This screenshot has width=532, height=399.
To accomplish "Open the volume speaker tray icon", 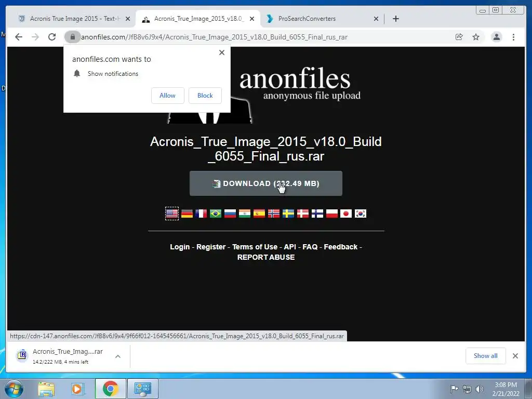I will (479, 389).
